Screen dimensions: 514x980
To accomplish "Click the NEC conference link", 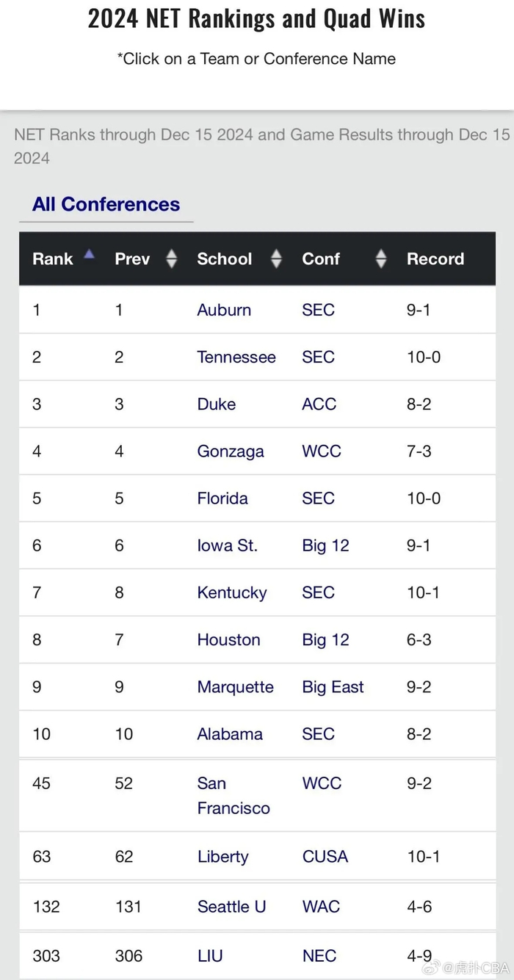I will [319, 956].
